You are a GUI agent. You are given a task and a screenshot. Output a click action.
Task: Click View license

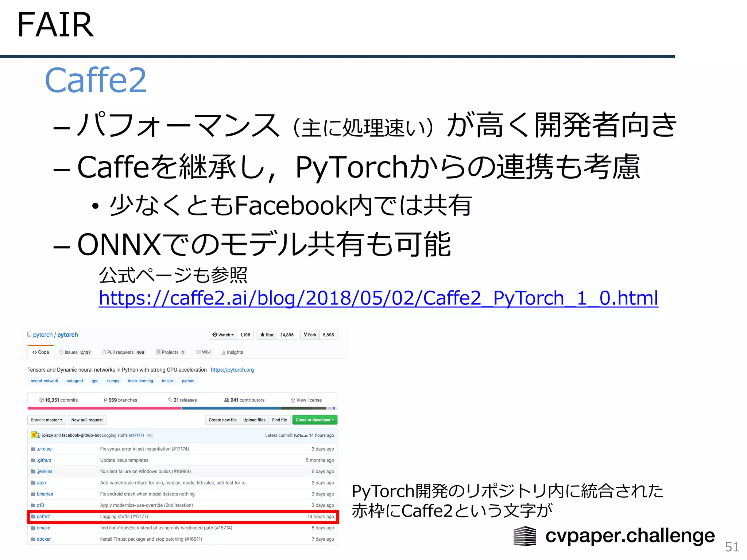coord(306,400)
